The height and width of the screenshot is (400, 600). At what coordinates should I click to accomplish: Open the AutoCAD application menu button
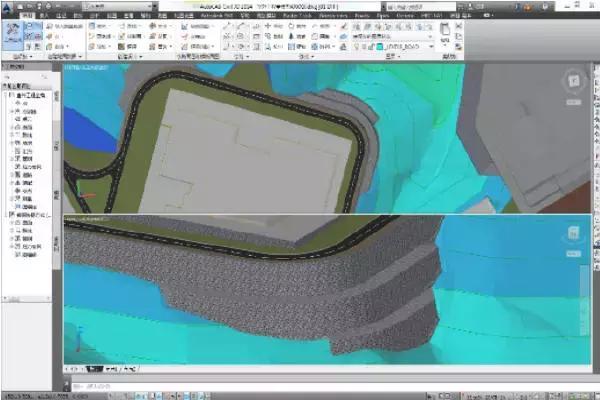pyautogui.click(x=8, y=6)
